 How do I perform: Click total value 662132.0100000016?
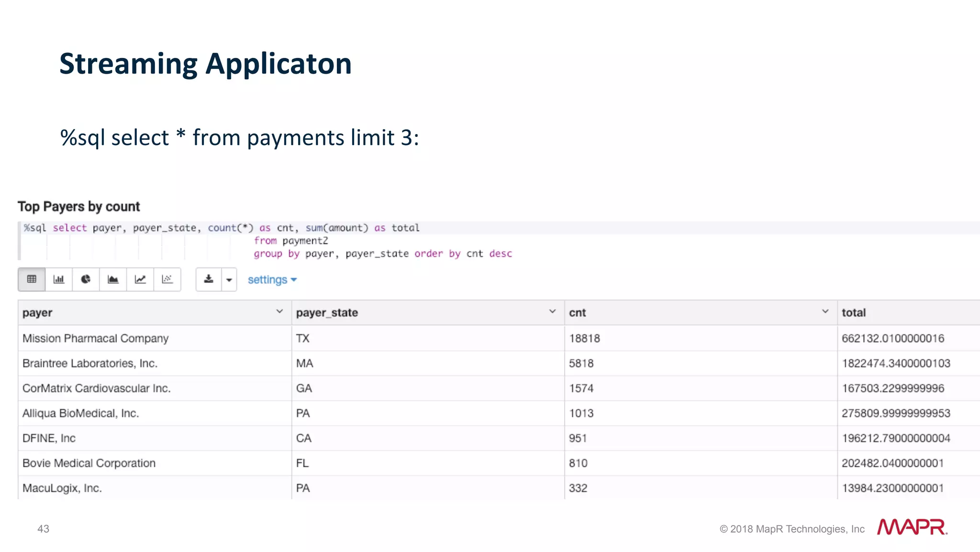893,338
